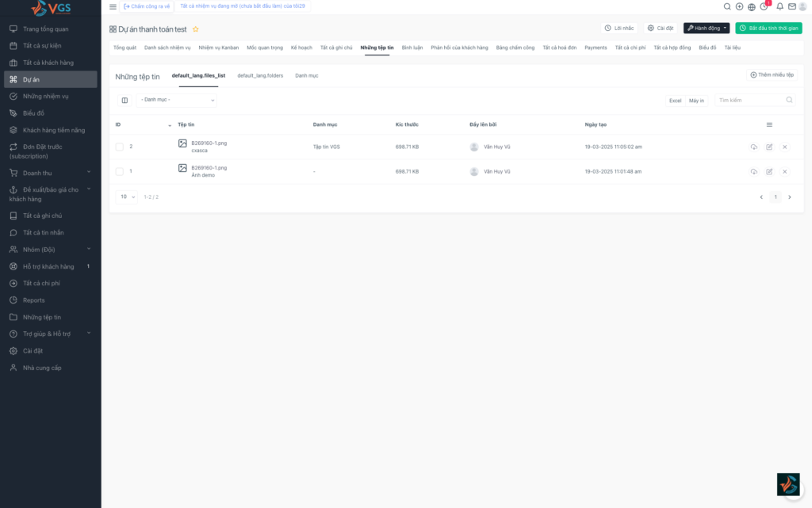This screenshot has height=508, width=812.
Task: Open table options menu icon in header
Action: click(x=769, y=124)
